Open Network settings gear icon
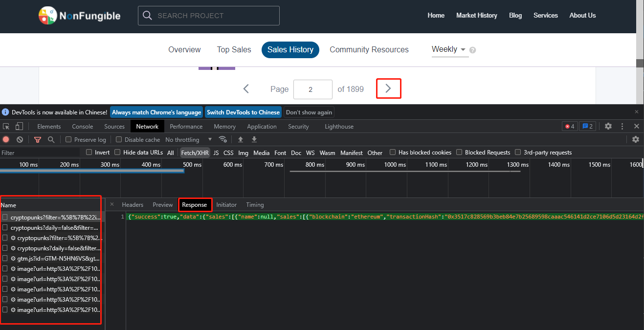The width and height of the screenshot is (644, 330). [636, 139]
